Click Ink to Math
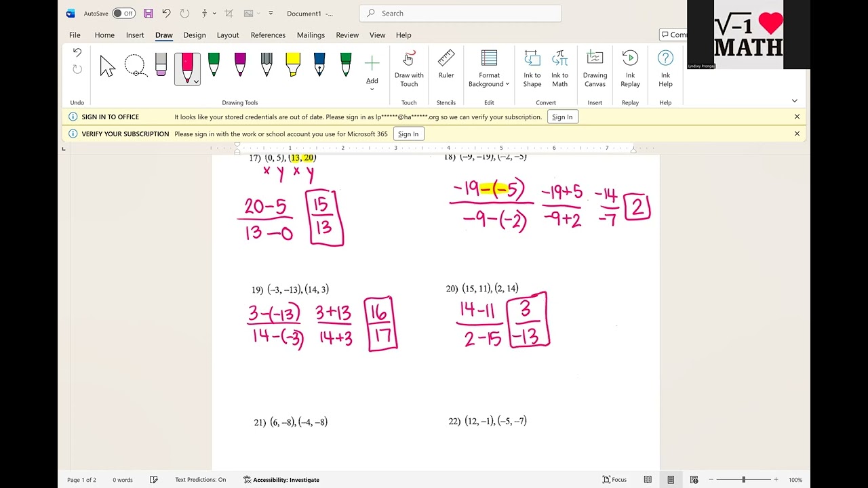868x488 pixels. pyautogui.click(x=559, y=69)
